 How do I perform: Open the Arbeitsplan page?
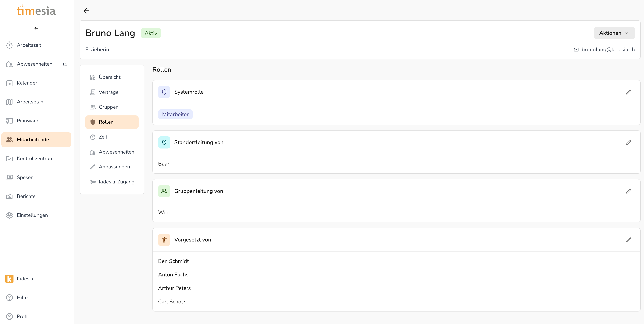pos(30,102)
